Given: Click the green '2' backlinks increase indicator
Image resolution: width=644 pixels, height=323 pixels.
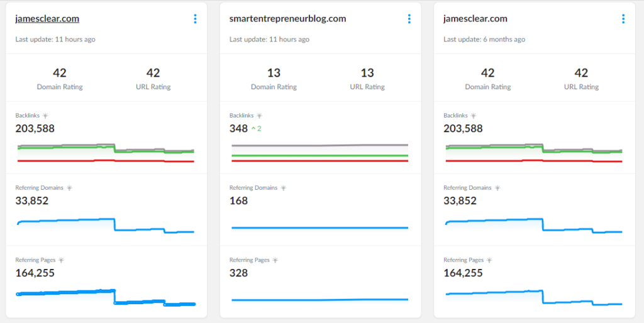Looking at the screenshot, I should tap(257, 129).
